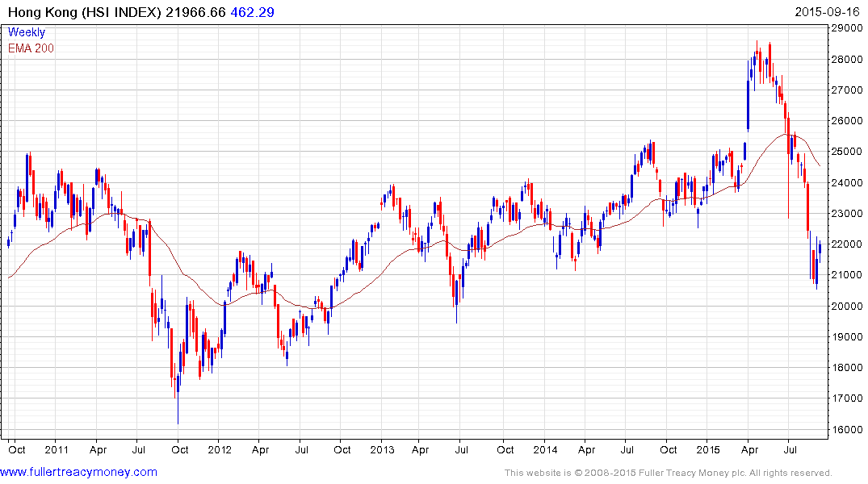Click the 21000 price axis label
868x484 pixels.
(846, 274)
